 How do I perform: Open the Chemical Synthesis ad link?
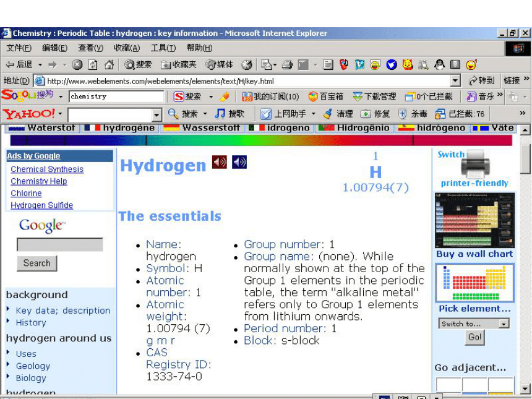[47, 169]
